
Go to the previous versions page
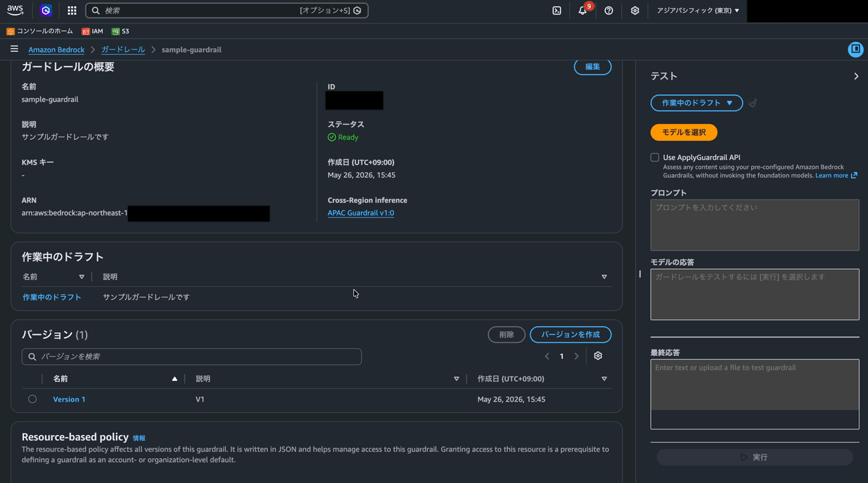pos(547,356)
